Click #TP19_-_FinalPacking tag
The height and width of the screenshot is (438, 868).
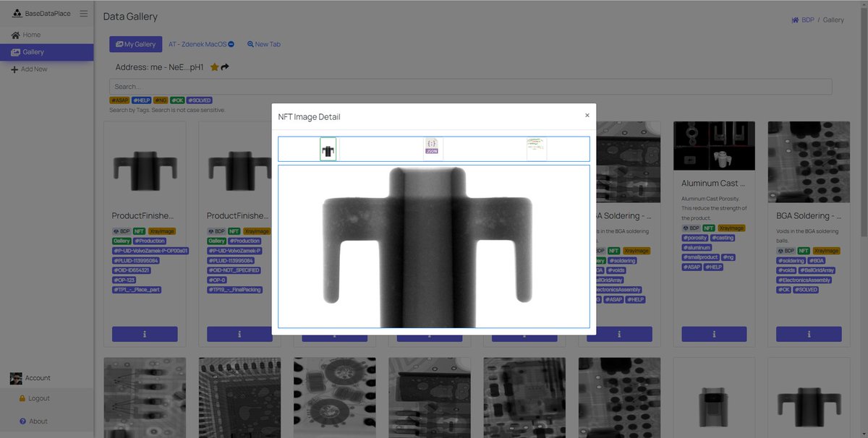point(234,290)
